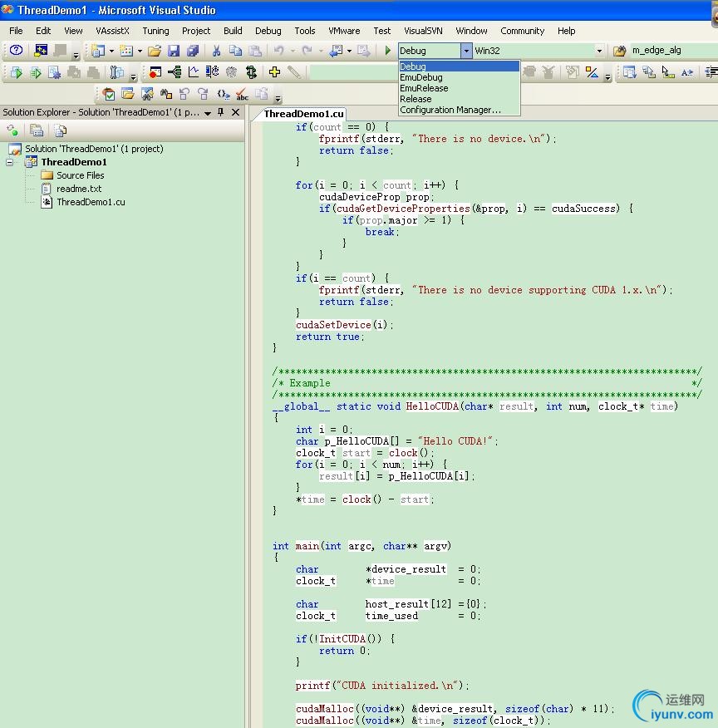Image resolution: width=718 pixels, height=728 pixels.
Task: Click the Solution Explorer refresh icon
Action: tap(12, 130)
